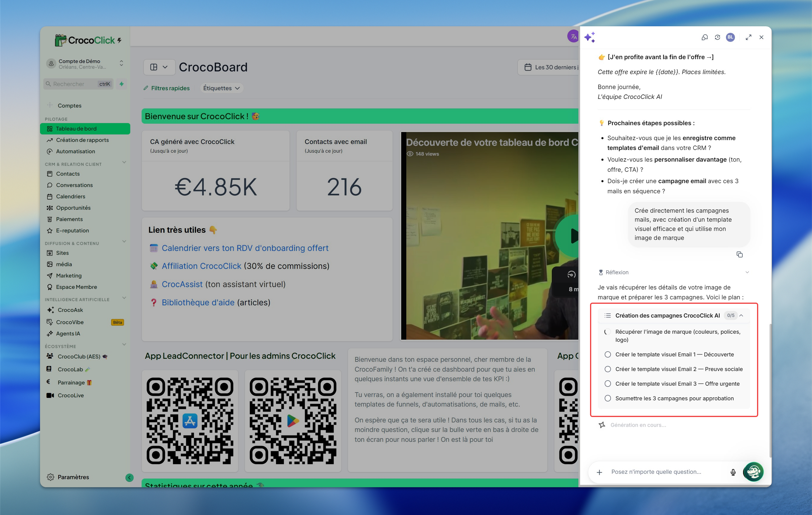The width and height of the screenshot is (812, 515).
Task: Click the CrocoClub (AES) people icon
Action: point(50,356)
